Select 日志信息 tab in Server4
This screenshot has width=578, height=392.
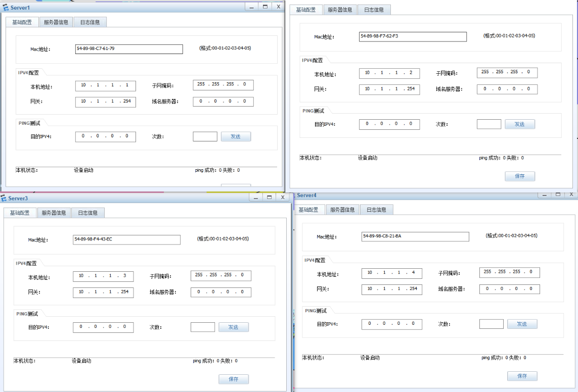click(376, 210)
